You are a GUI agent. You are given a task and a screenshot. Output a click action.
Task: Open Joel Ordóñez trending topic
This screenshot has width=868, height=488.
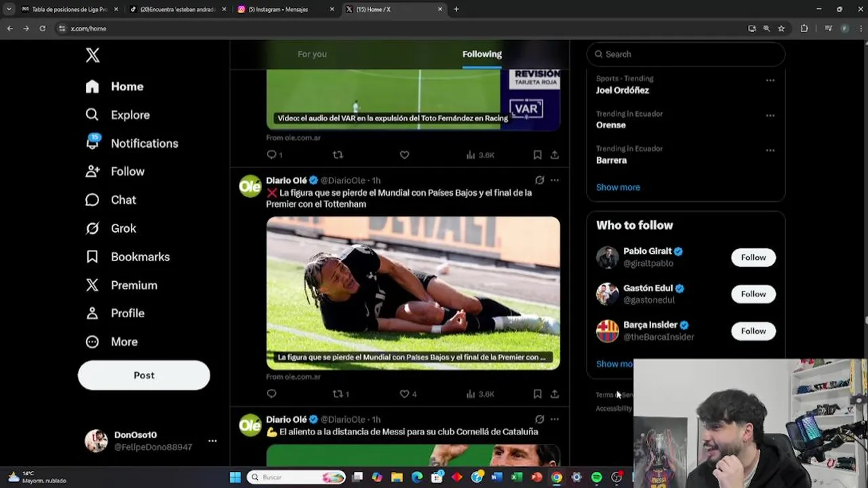(623, 90)
